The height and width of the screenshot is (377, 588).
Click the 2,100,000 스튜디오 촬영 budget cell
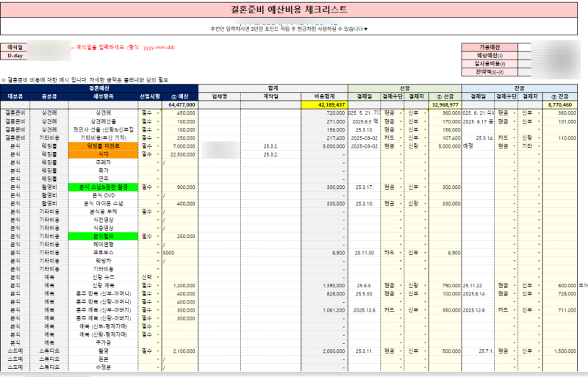coord(179,351)
